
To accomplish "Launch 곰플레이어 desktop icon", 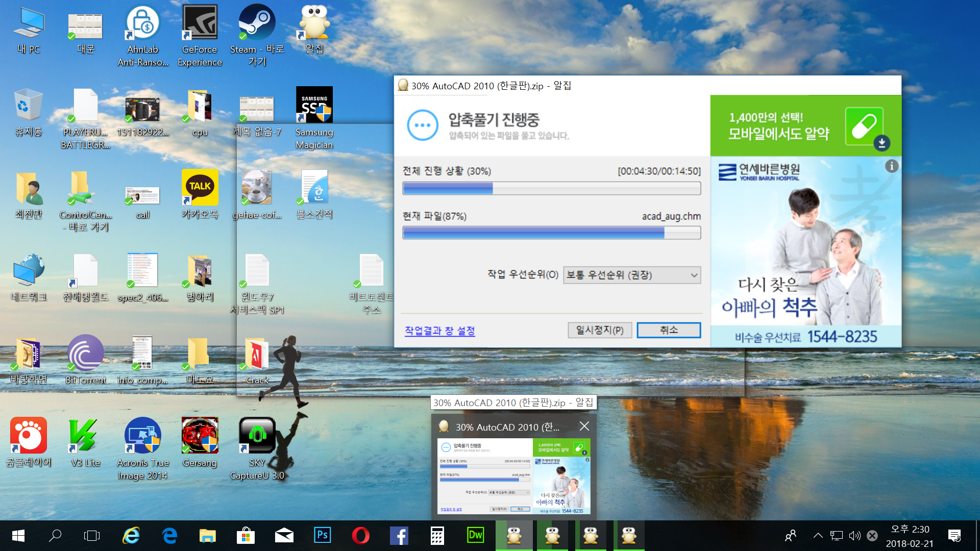I will pyautogui.click(x=29, y=442).
